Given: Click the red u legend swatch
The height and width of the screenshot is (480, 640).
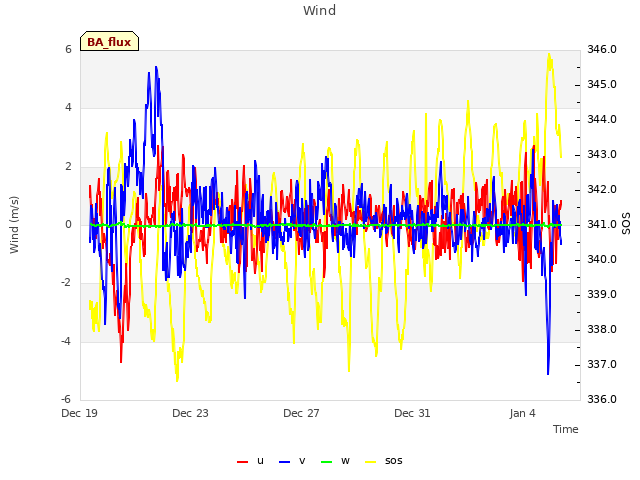Looking at the screenshot, I should click(x=242, y=462).
